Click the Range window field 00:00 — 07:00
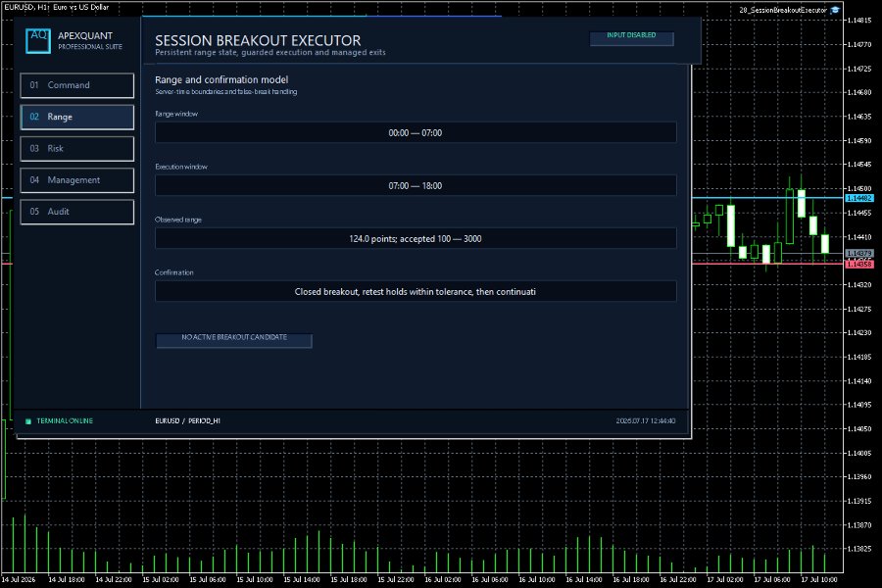The image size is (882, 588). click(416, 133)
